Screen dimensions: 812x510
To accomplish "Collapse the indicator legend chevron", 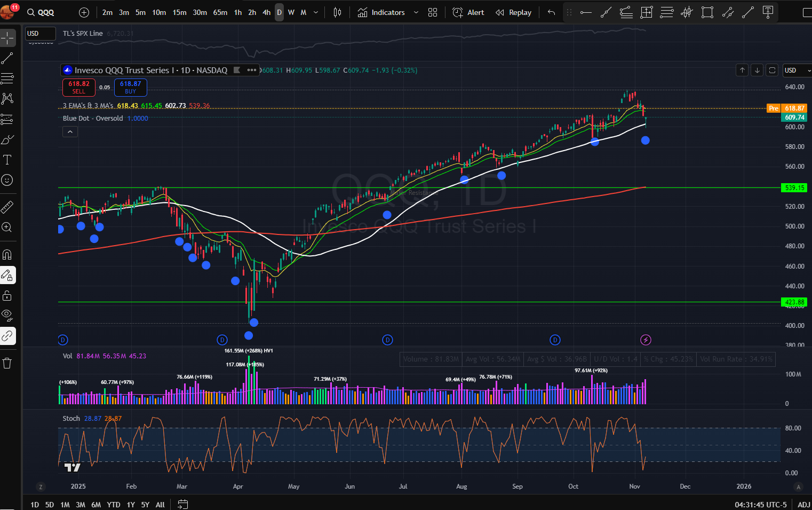I will [x=70, y=131].
